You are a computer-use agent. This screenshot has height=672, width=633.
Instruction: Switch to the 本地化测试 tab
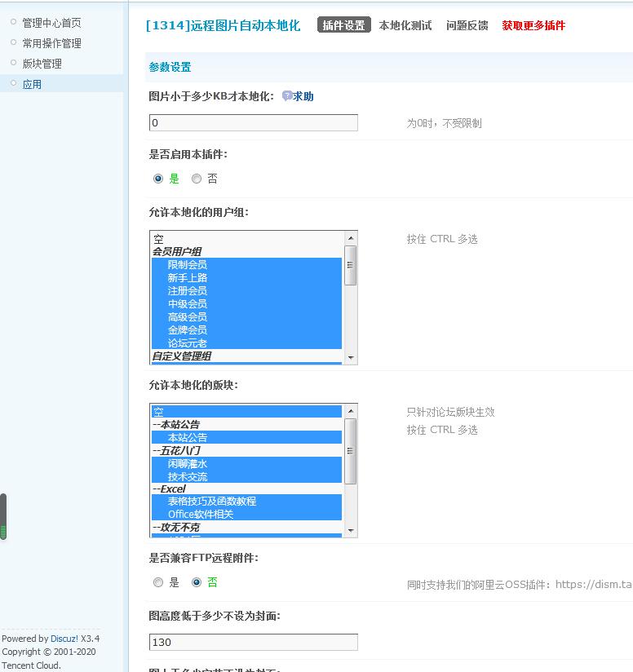pos(405,25)
